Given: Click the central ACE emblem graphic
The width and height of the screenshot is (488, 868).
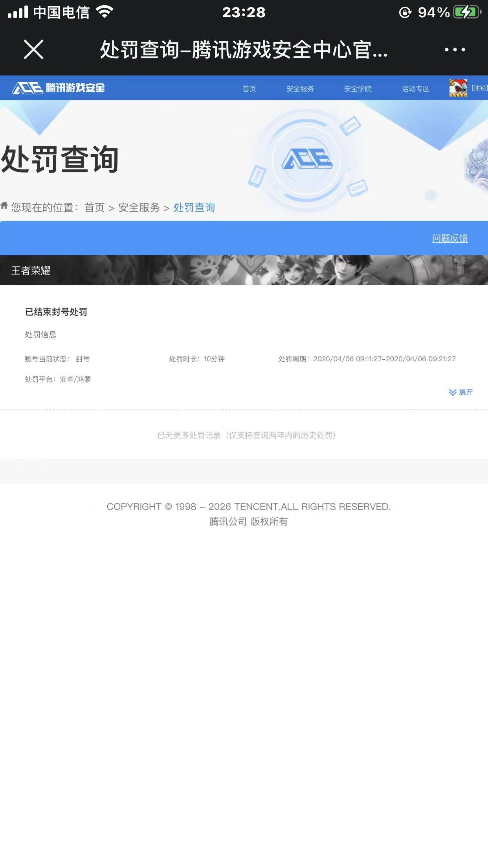Looking at the screenshot, I should coord(307,159).
